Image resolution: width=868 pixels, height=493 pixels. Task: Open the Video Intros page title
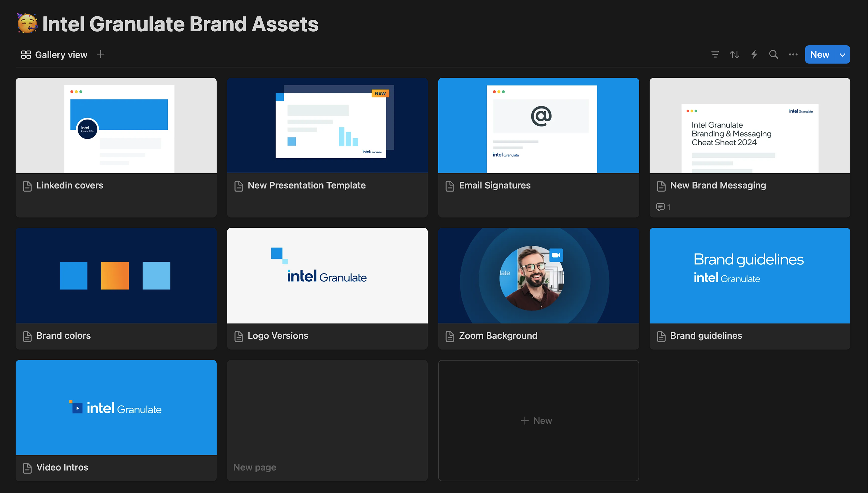62,467
